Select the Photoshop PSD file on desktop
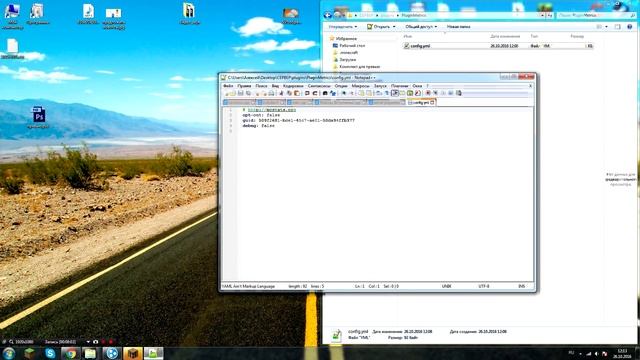Viewport: 640px width, 360px height. coord(38,118)
